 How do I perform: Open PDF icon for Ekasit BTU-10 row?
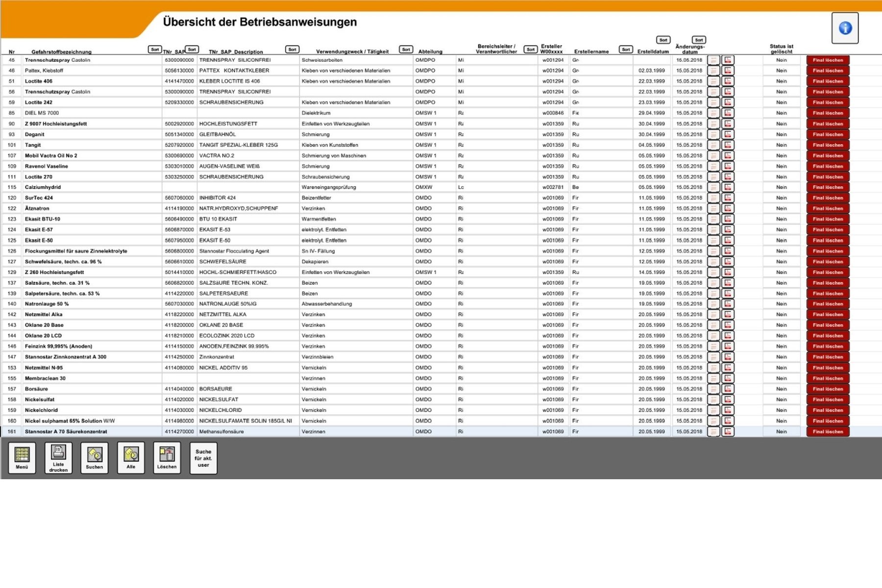point(728,219)
